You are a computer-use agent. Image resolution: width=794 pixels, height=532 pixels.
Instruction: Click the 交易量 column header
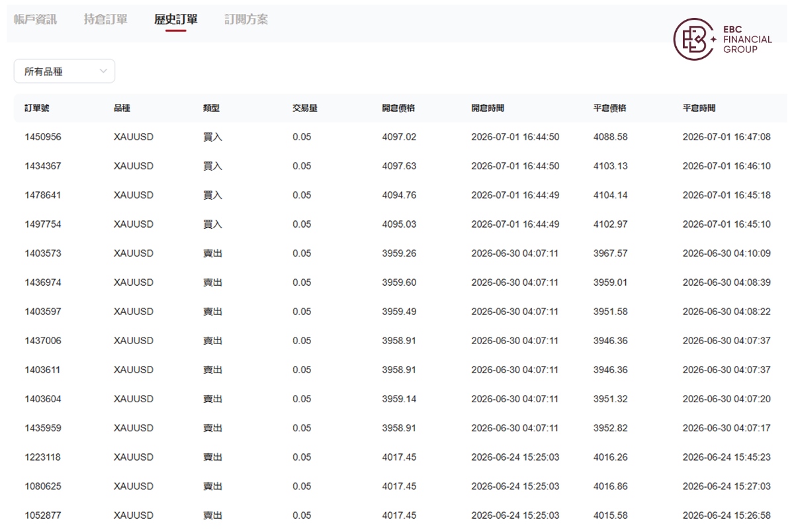(305, 108)
